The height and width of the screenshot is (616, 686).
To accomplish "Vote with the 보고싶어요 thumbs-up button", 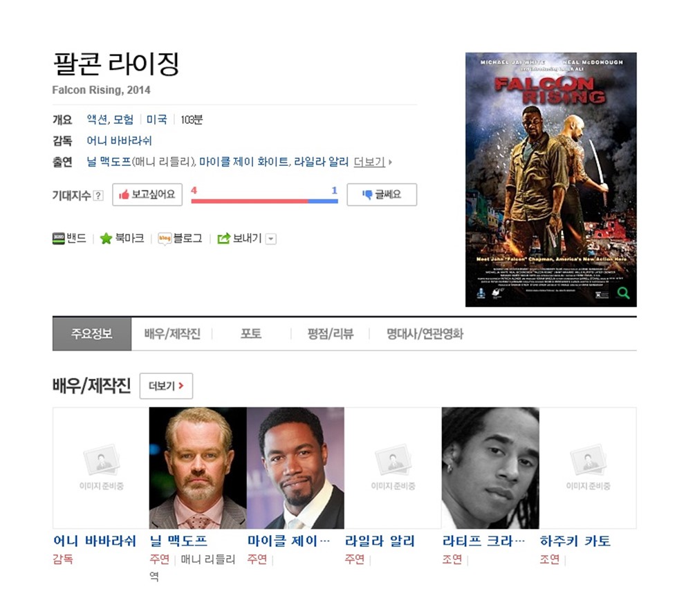I will tap(147, 195).
